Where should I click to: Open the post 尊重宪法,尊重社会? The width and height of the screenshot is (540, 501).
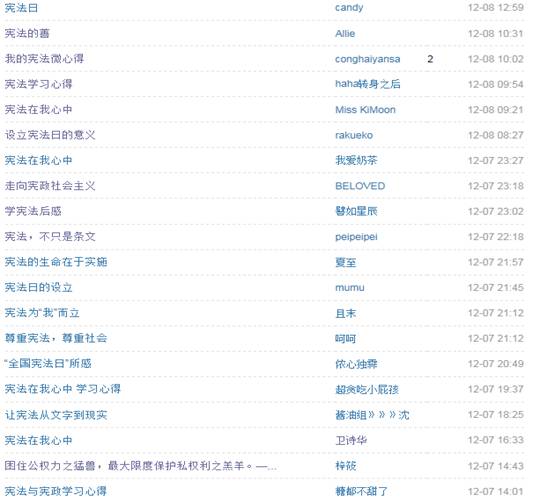[x=56, y=338]
